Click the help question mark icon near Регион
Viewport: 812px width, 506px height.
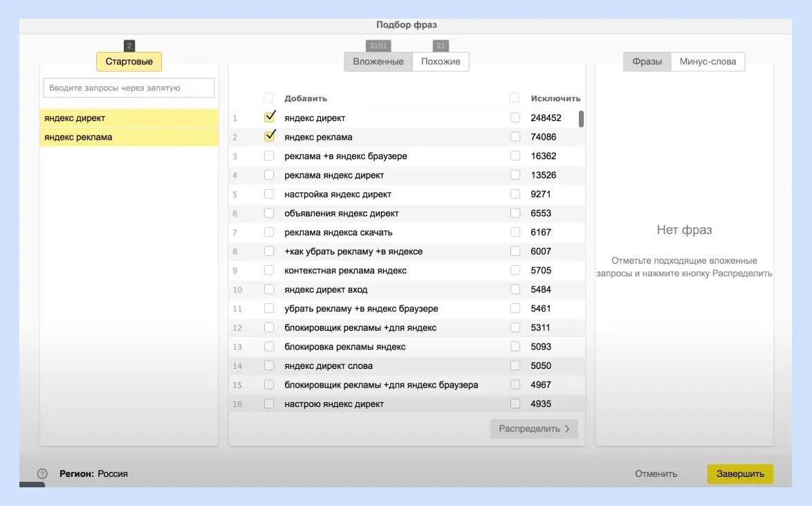(42, 474)
